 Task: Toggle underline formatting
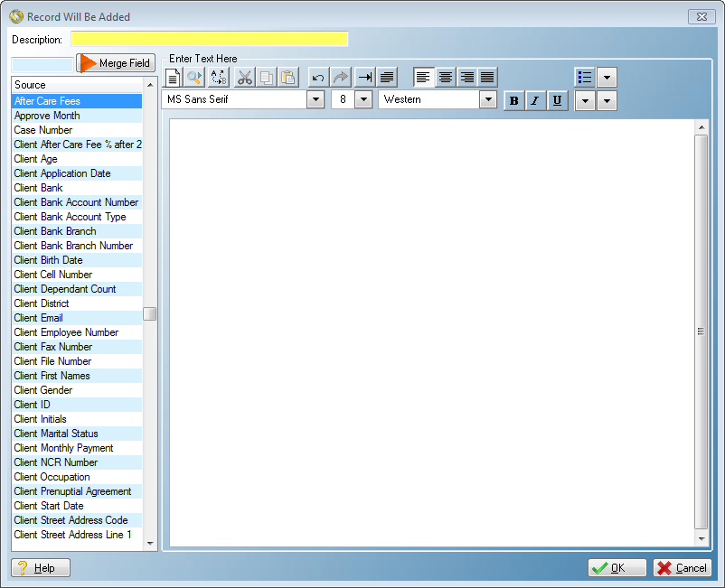(557, 101)
